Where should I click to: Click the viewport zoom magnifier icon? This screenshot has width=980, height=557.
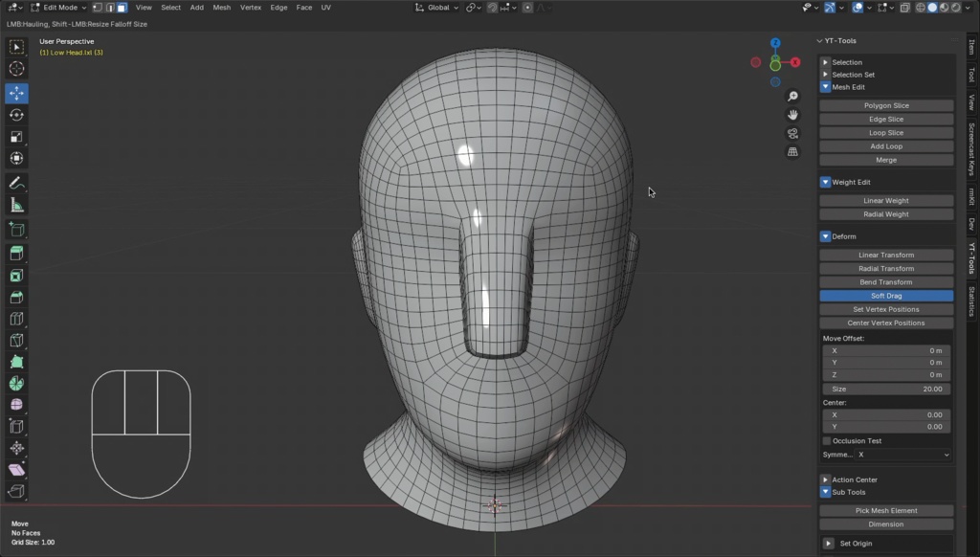pyautogui.click(x=793, y=96)
